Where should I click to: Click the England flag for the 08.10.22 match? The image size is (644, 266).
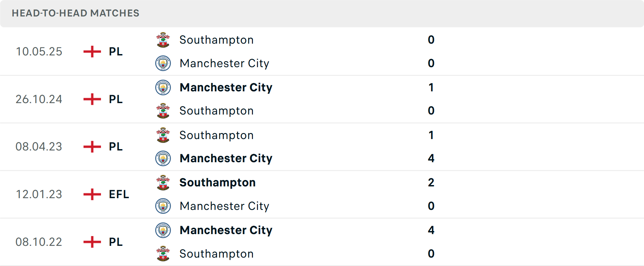(91, 242)
